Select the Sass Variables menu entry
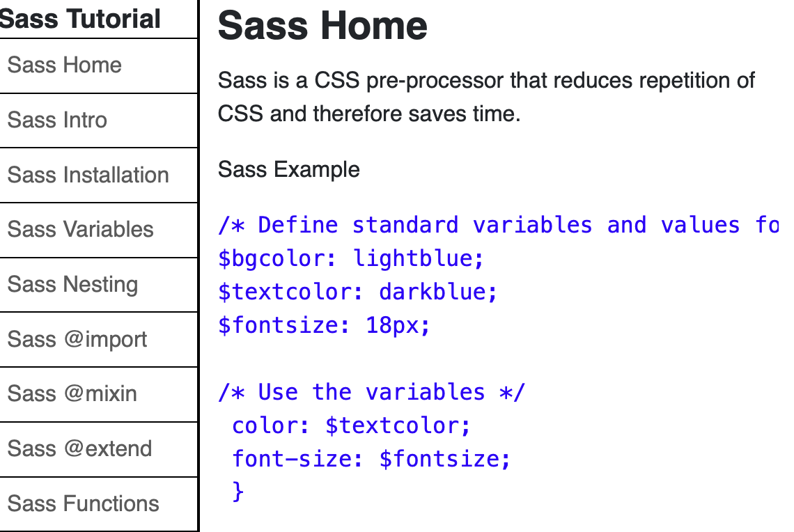 click(81, 230)
